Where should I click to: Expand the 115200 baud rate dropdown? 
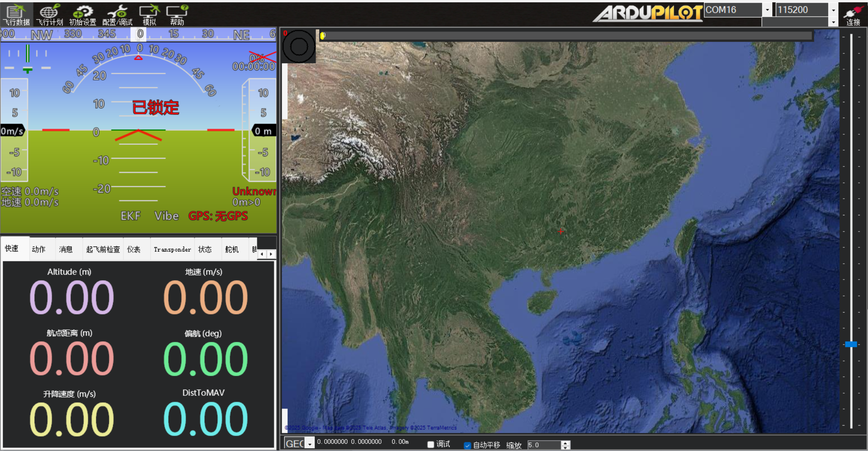tap(834, 9)
